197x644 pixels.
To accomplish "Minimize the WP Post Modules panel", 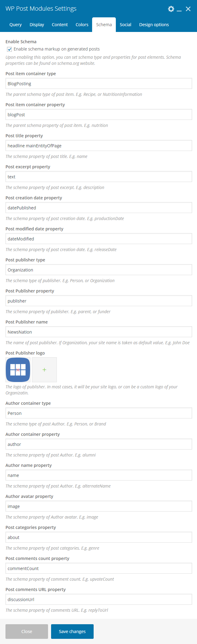I will 179,9.
